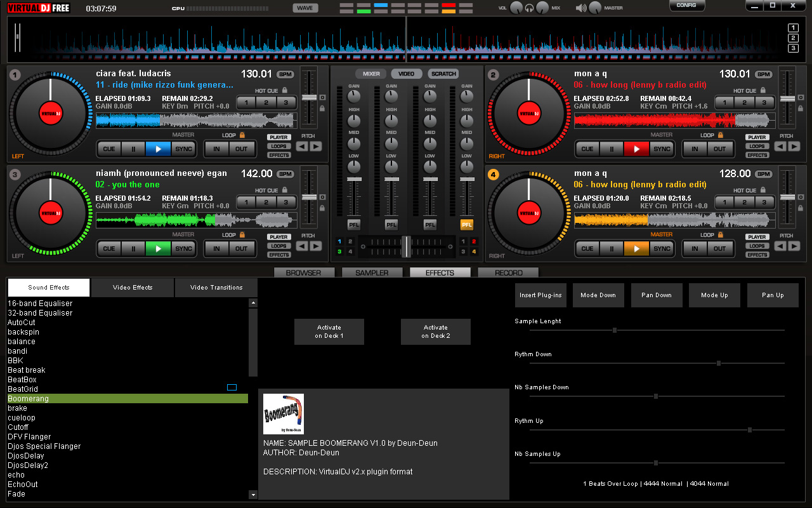The width and height of the screenshot is (812, 508).
Task: Toggle SYNC on deck 1
Action: coord(183,149)
